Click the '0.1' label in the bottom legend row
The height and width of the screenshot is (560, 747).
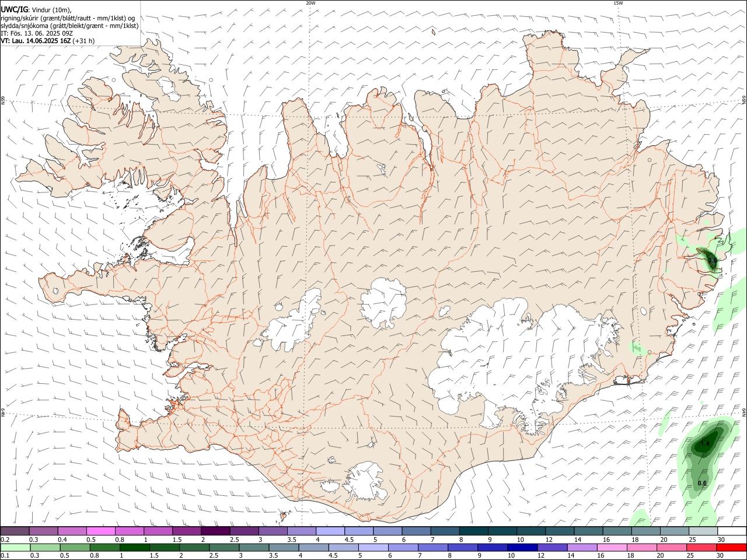pos(5,556)
